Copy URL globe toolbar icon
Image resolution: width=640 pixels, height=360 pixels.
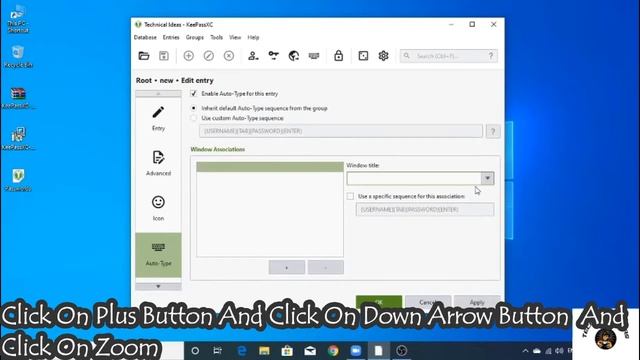click(293, 56)
